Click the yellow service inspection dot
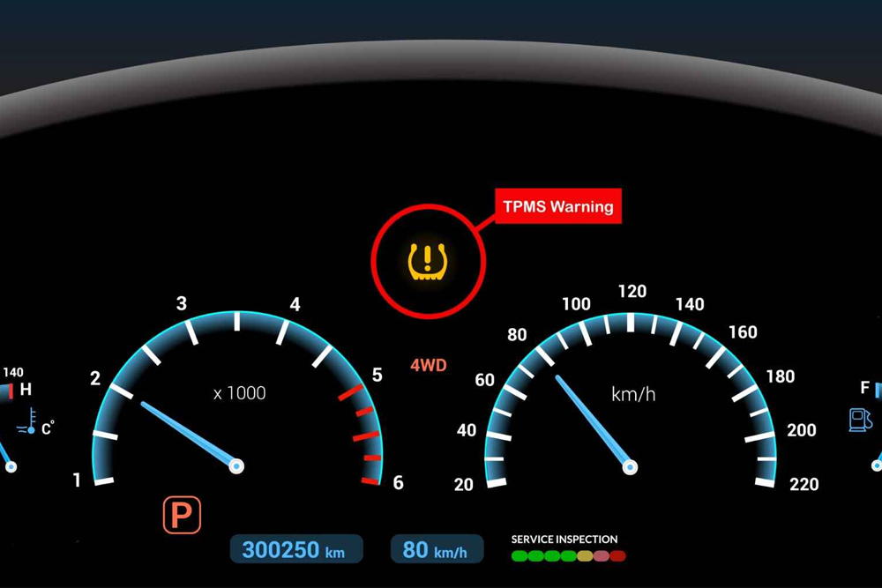 [585, 556]
